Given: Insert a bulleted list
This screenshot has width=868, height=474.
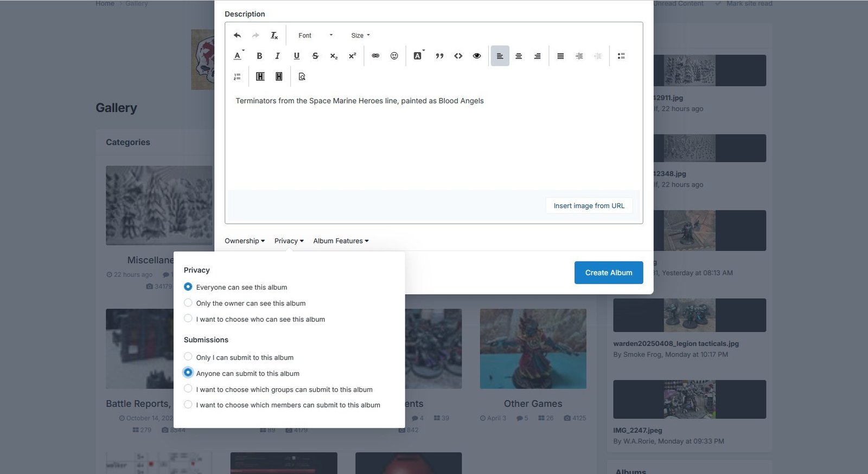Looking at the screenshot, I should tap(621, 56).
